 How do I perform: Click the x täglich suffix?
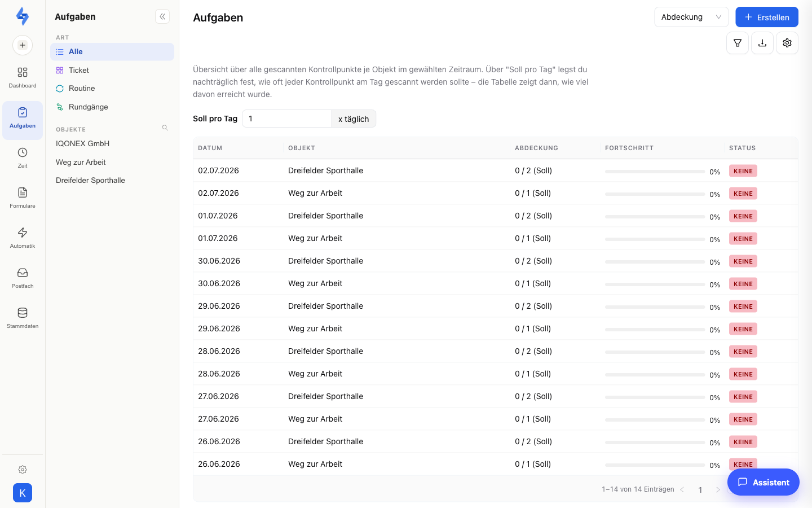point(354,119)
